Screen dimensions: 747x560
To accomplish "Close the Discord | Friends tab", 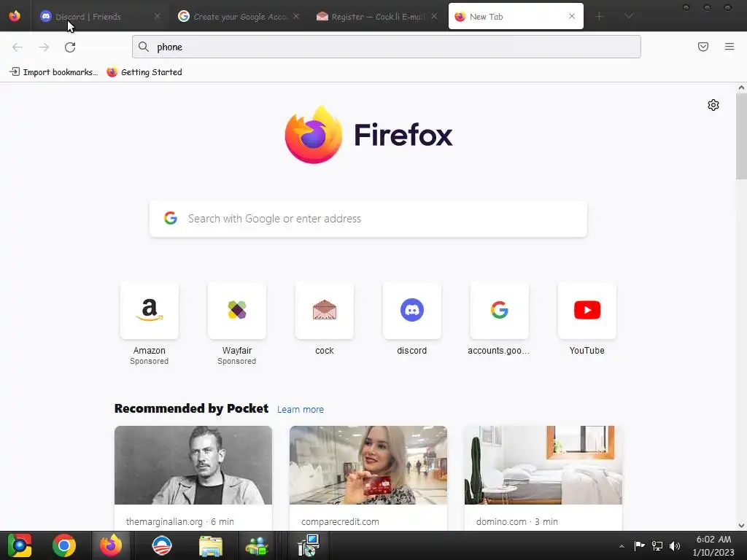I will pos(158,16).
